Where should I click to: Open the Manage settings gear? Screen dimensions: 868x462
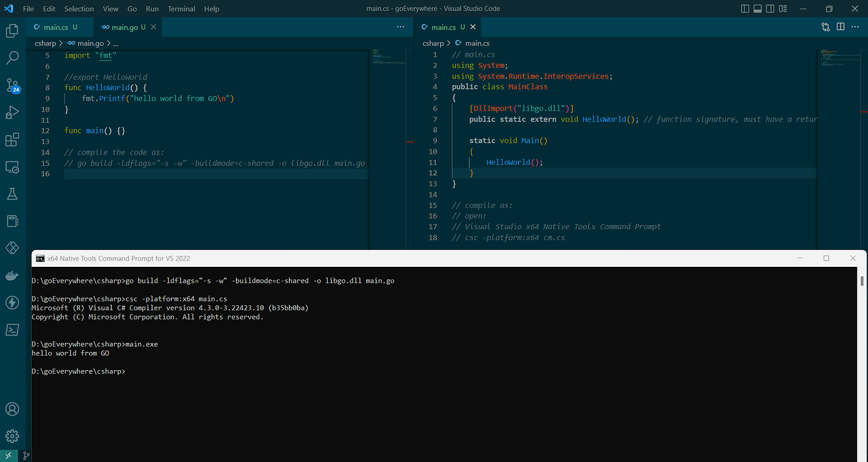(x=13, y=436)
